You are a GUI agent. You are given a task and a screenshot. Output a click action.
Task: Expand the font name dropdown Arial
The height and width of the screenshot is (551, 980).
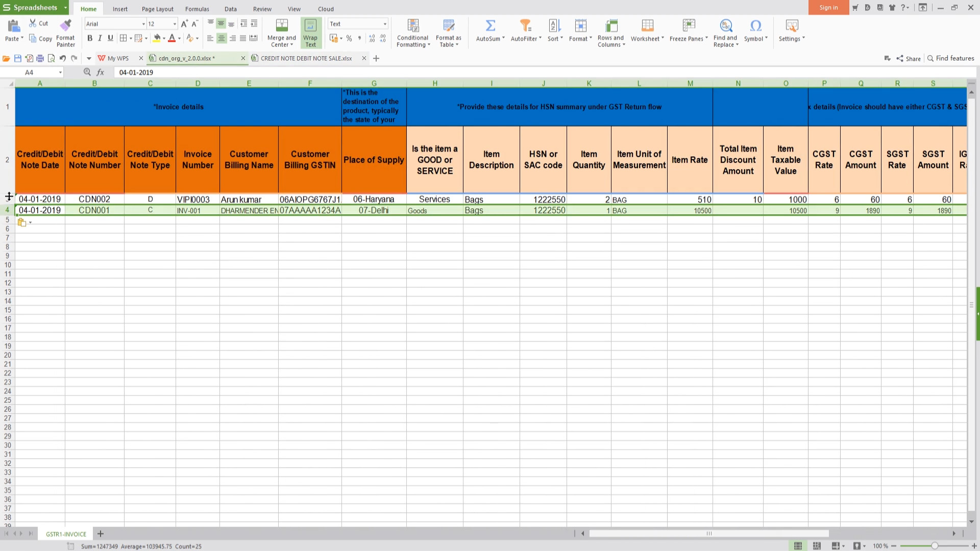[141, 23]
